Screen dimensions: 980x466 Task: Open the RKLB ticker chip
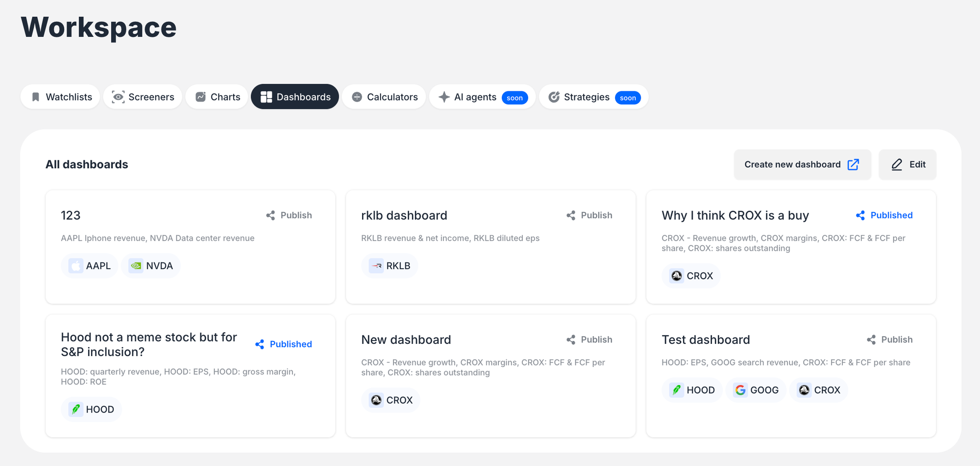point(390,266)
